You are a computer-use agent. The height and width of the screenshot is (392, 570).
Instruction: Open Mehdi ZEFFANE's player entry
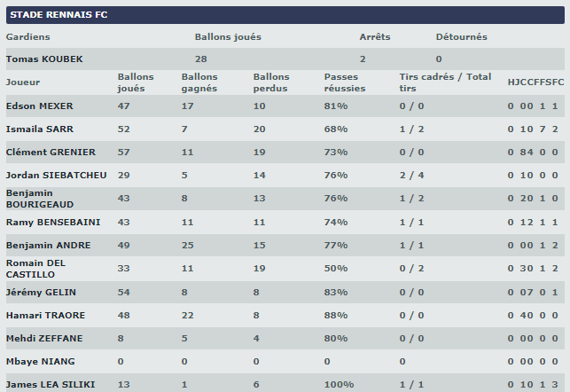click(43, 338)
